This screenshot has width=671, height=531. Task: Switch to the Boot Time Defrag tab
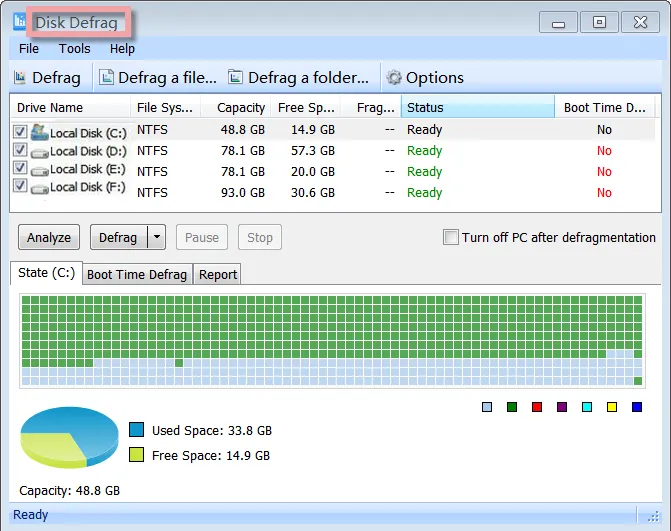coord(137,274)
